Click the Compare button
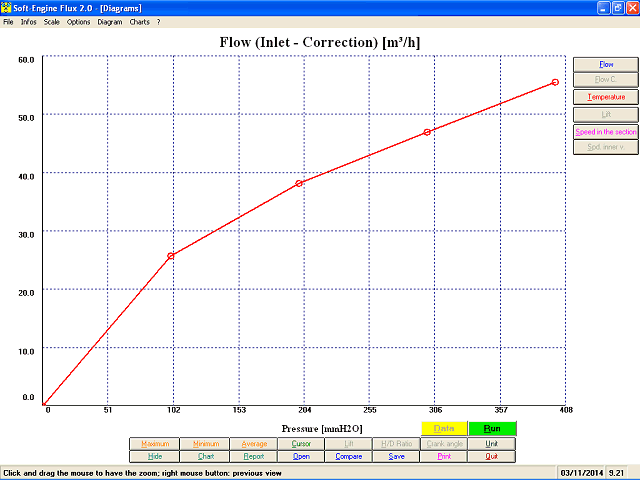 click(349, 456)
